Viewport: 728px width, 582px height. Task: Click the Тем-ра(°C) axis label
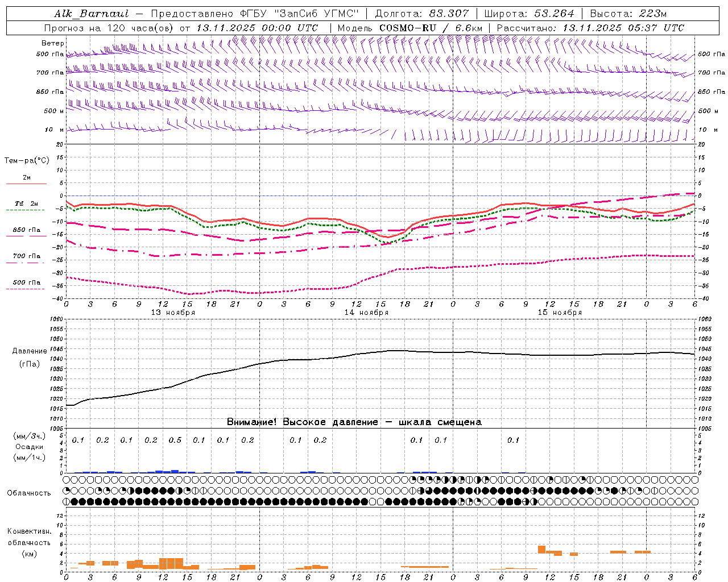pyautogui.click(x=27, y=161)
